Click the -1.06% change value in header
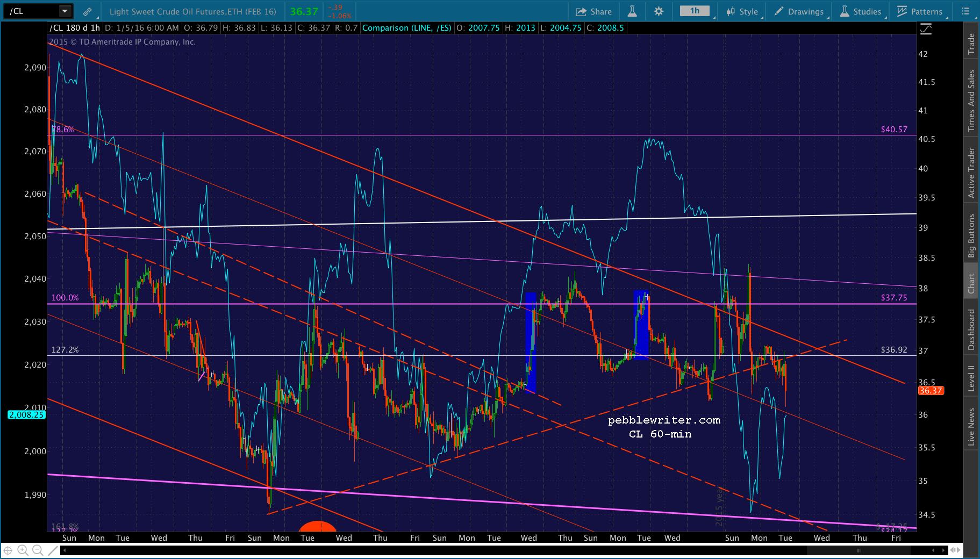Viewport: 980px width, 559px height. [x=340, y=16]
